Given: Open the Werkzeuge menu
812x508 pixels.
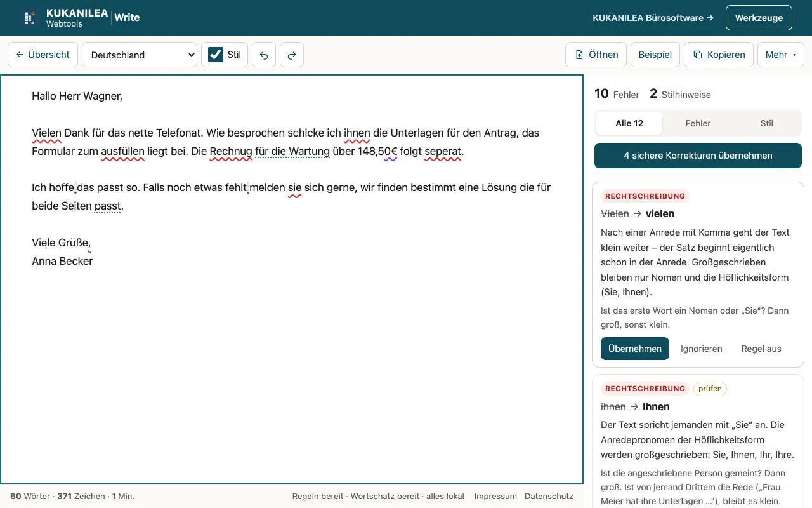Looking at the screenshot, I should click(759, 18).
